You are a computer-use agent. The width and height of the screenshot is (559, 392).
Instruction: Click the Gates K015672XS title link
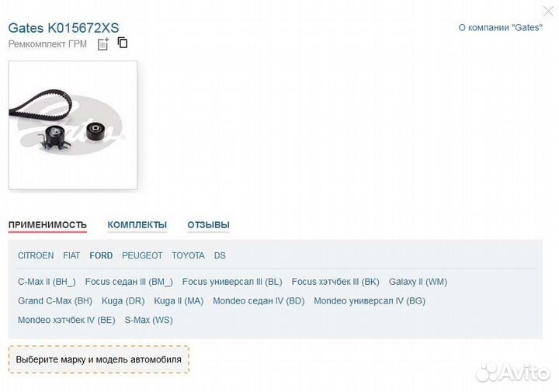pyautogui.click(x=64, y=28)
